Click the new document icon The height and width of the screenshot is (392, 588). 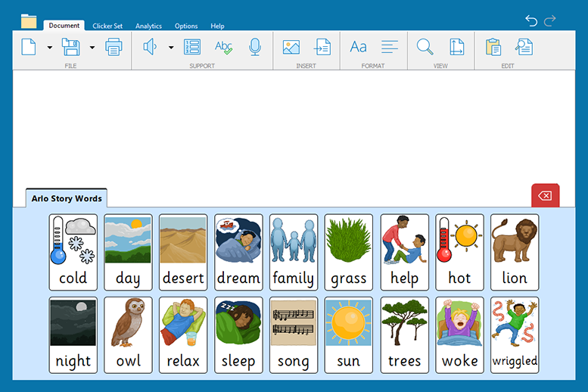[x=29, y=47]
